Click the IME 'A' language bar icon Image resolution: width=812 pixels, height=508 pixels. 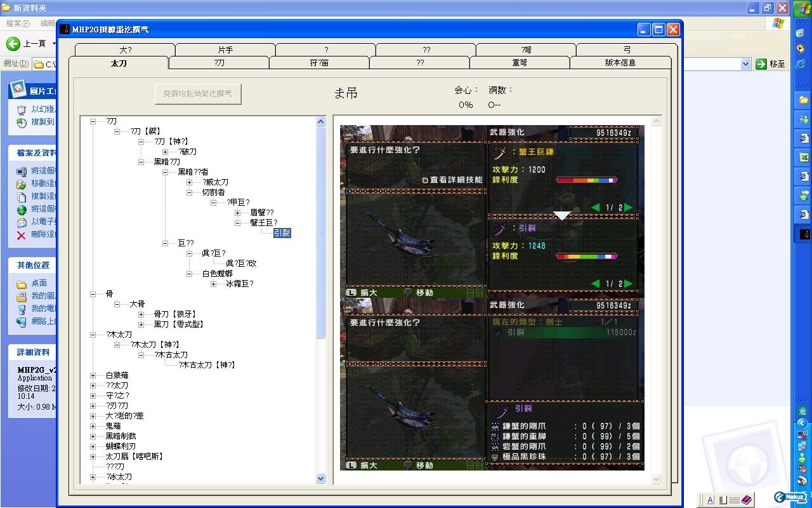(710, 500)
